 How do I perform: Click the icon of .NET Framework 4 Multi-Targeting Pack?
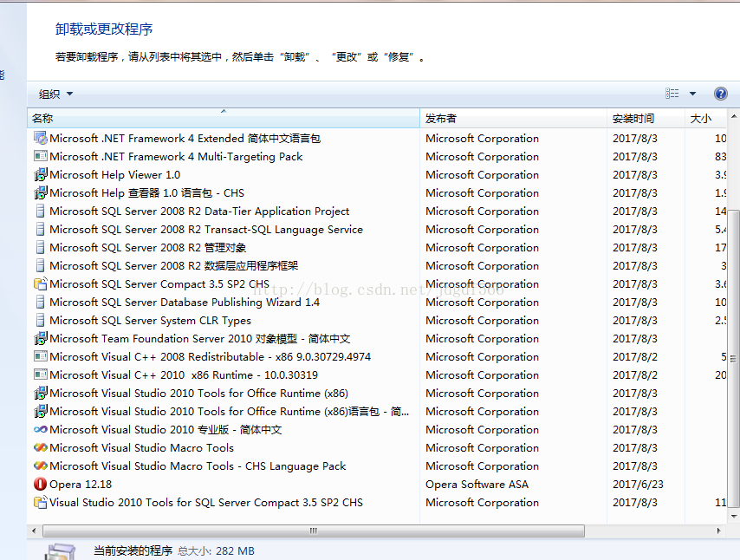[41, 156]
